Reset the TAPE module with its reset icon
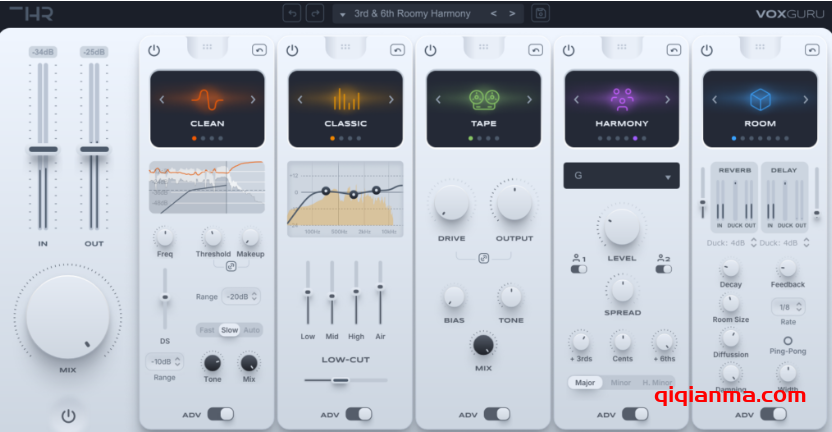The height and width of the screenshot is (432, 832). click(535, 50)
